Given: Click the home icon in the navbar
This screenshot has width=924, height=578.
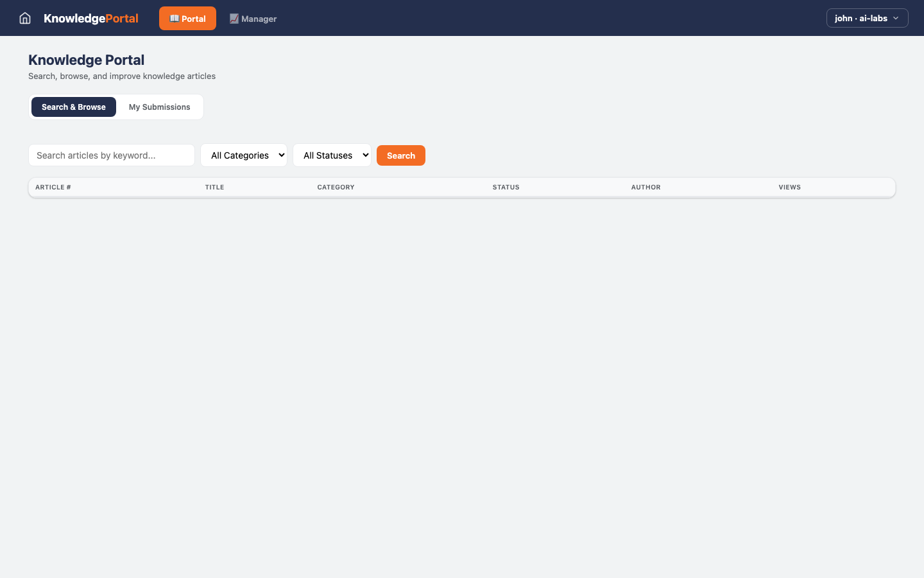Looking at the screenshot, I should pos(24,18).
